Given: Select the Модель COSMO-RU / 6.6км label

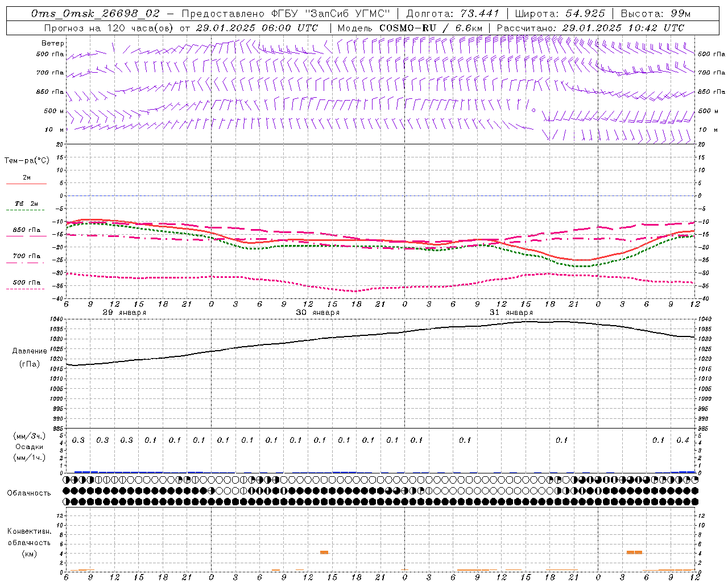Looking at the screenshot, I should tap(410, 28).
